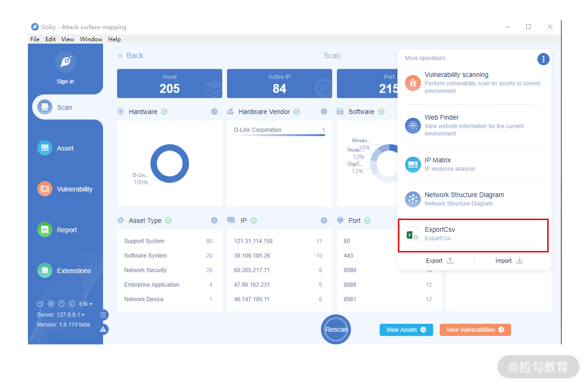The image size is (588, 386).
Task: Click the View Assets button
Action: coord(406,330)
